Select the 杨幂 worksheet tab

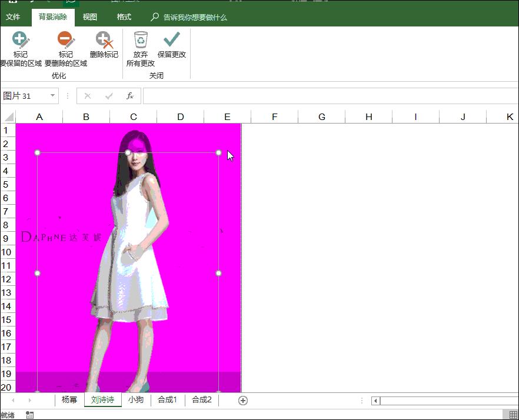[69, 399]
